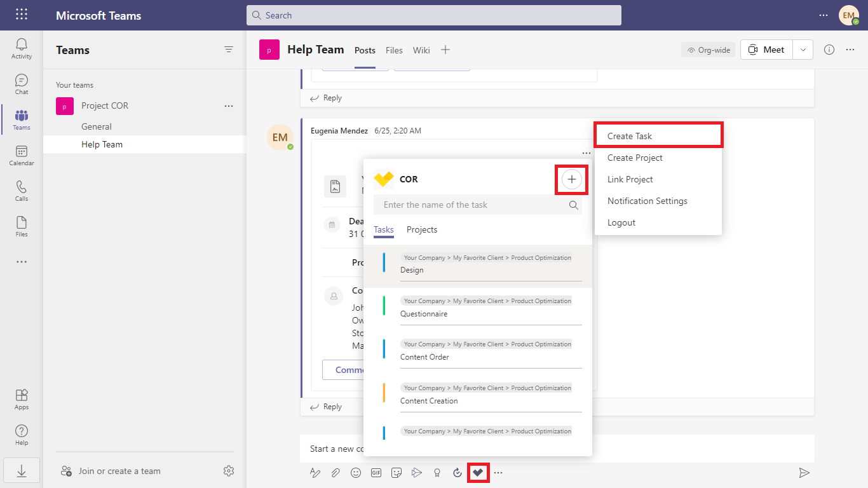Open channel info pane
This screenshot has height=488, width=868.
[829, 50]
